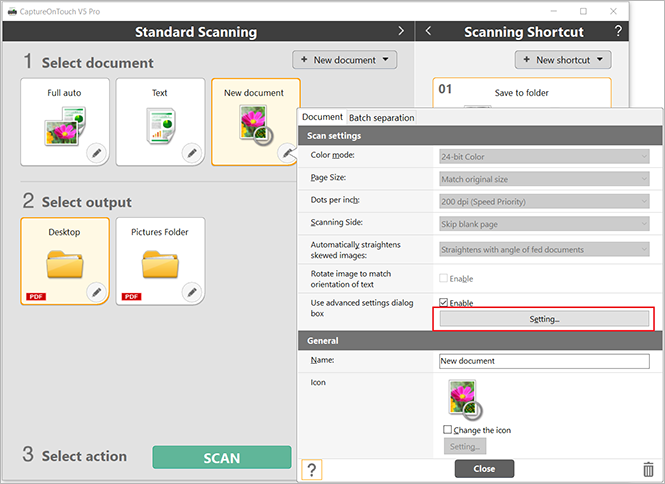Expand the New shortcut dropdown button
Viewport: 665px width, 484px height.
563,60
